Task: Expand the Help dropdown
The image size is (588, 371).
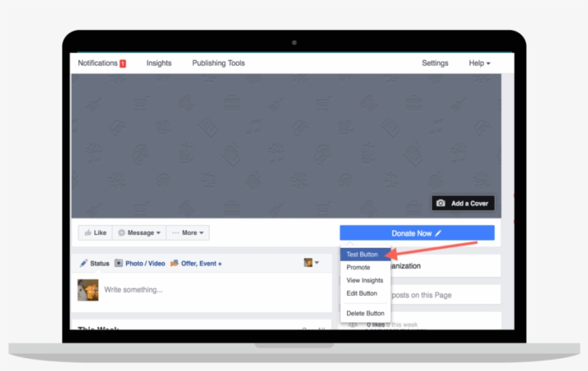Action: click(x=479, y=63)
